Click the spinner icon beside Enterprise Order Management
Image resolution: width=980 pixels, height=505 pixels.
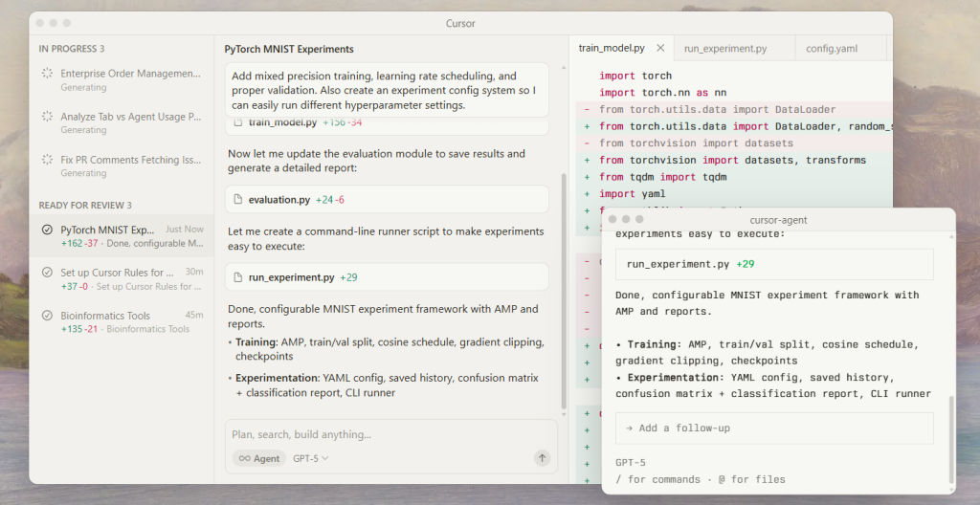47,74
